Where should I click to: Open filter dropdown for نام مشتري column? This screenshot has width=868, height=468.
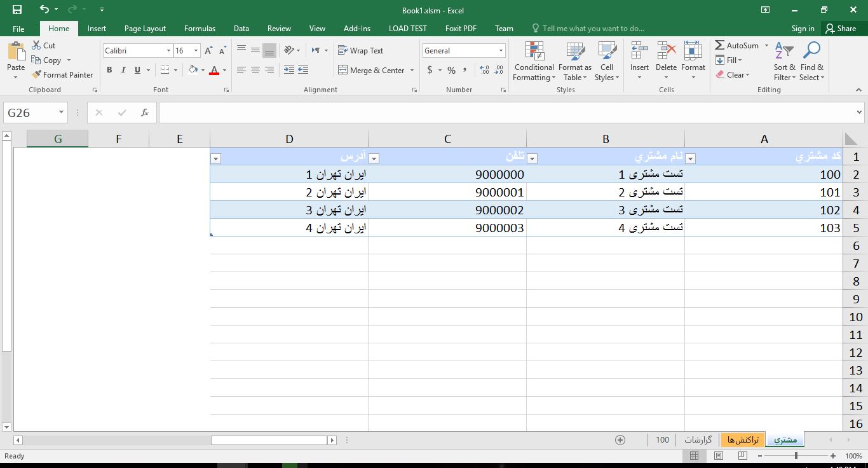[532, 159]
